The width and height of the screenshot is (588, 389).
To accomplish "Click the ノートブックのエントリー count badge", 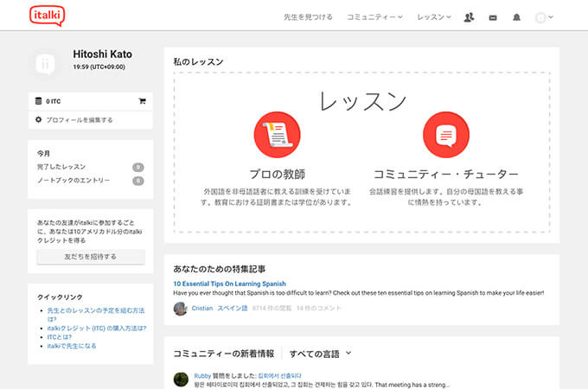I will 138,181.
